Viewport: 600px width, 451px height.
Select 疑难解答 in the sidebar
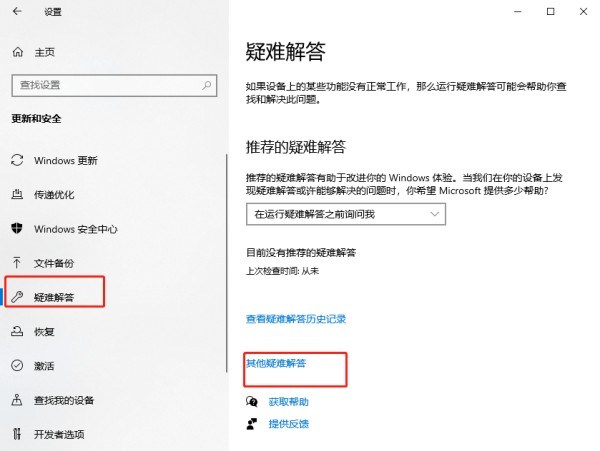[54, 297]
